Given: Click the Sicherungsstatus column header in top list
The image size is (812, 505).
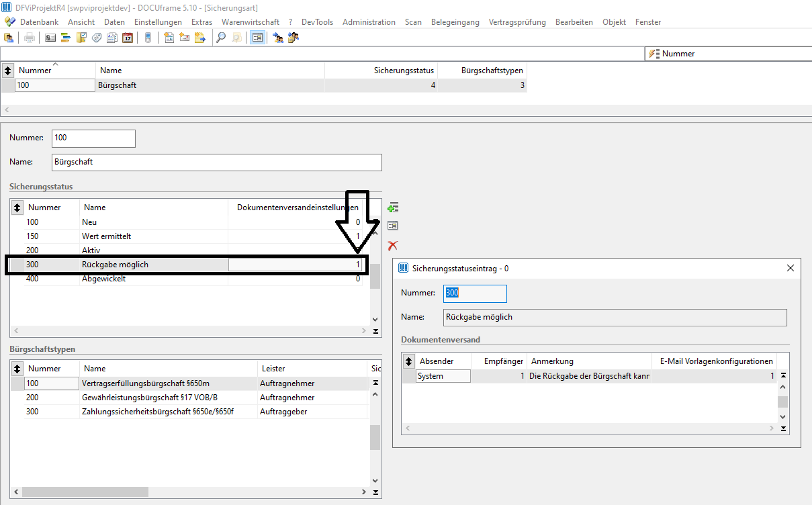Looking at the screenshot, I should click(x=381, y=70).
